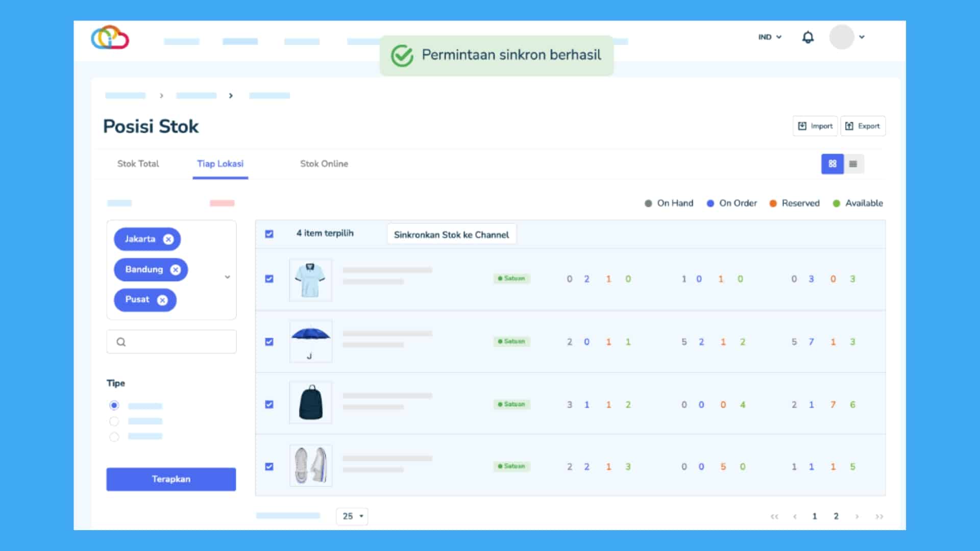Switch to the Stok Online tab
The height and width of the screenshot is (551, 980).
(x=324, y=164)
